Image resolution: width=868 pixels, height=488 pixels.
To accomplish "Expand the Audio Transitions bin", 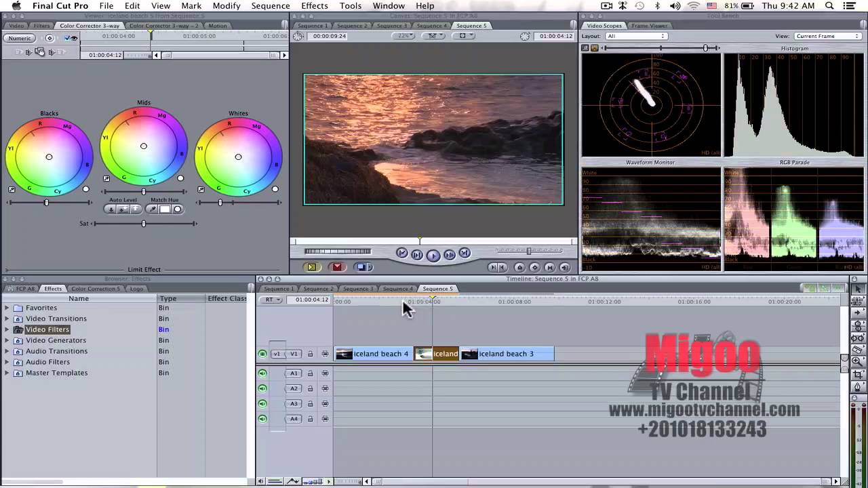I will pos(7,351).
